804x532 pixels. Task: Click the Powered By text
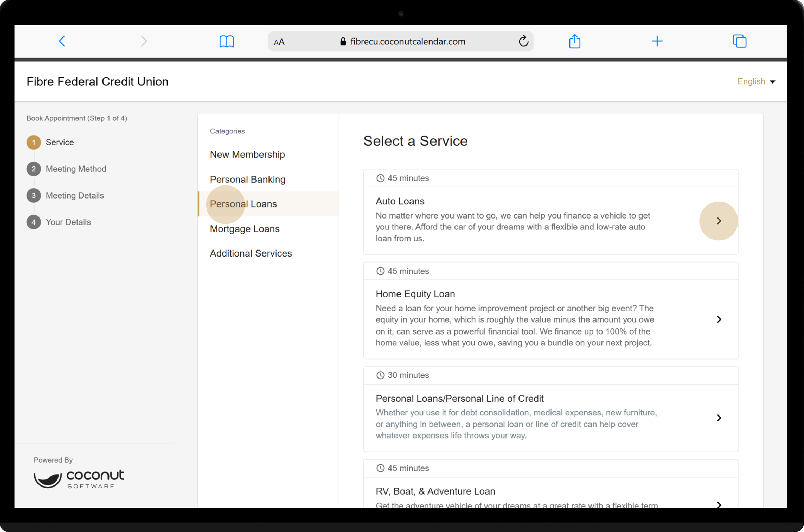[x=53, y=460]
